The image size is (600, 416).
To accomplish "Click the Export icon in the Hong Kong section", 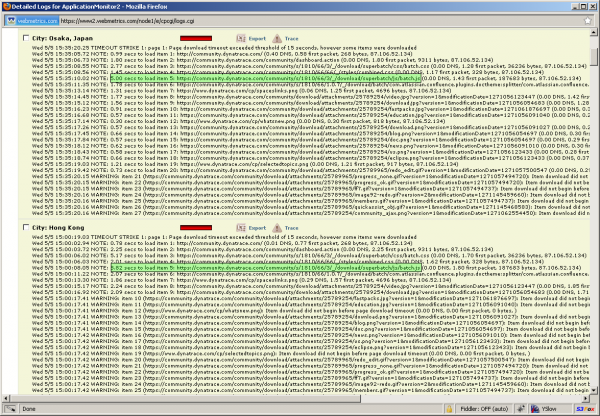I will click(x=241, y=228).
